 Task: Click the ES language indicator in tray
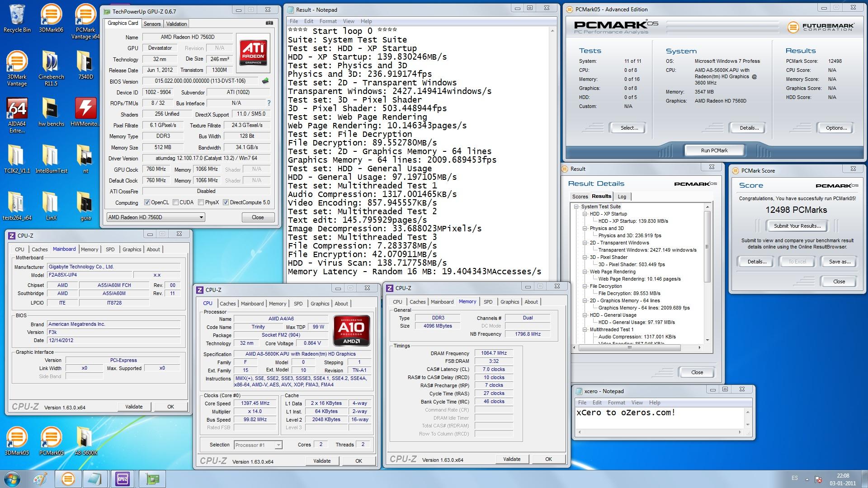795,478
